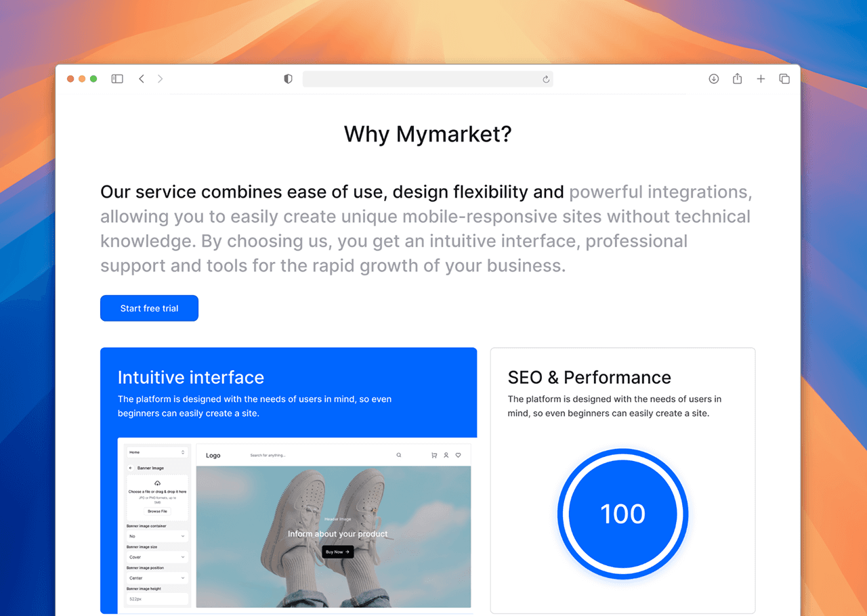
Task: Click the privacy shield icon in the browser toolbar
Action: 288,79
